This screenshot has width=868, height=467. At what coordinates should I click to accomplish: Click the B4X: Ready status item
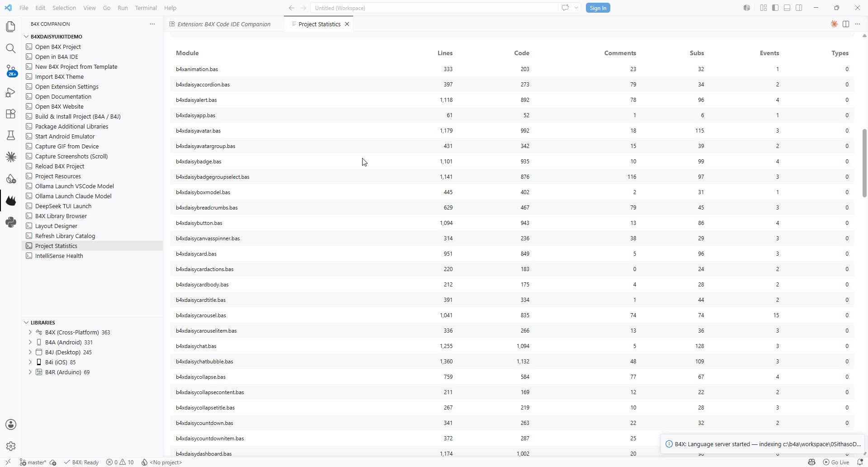[x=81, y=462]
